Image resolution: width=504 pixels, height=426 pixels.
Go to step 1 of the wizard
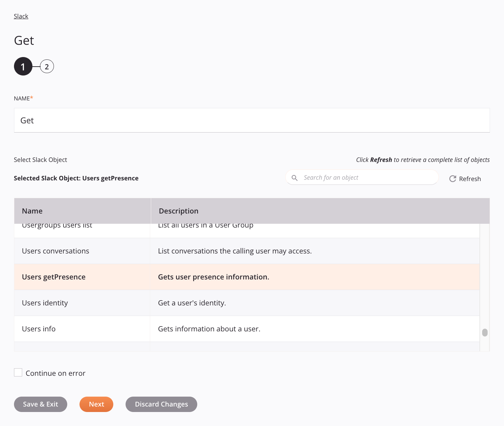coord(23,67)
